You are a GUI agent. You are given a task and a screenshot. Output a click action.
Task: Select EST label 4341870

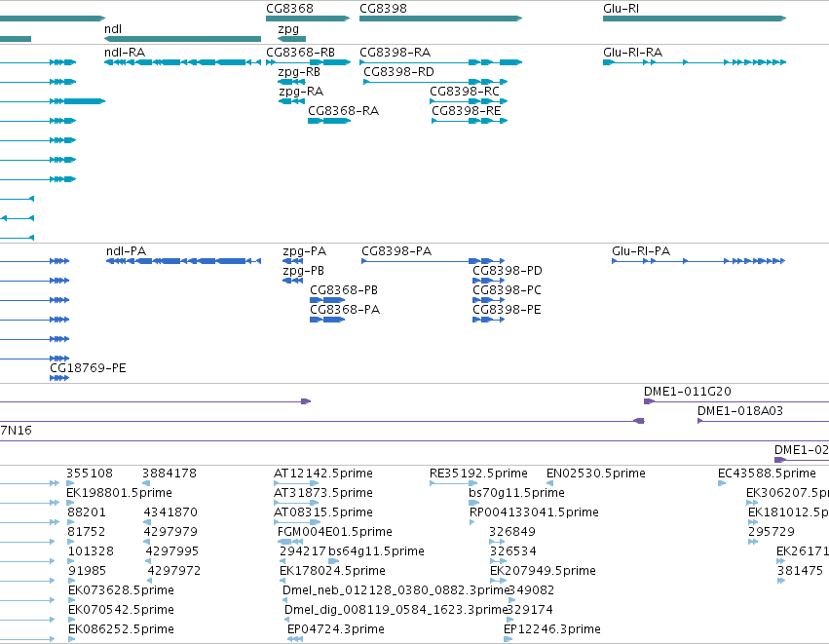(170, 512)
